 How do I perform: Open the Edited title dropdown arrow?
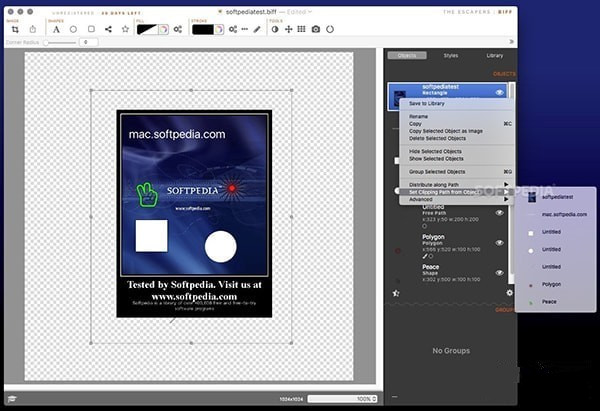(310, 12)
